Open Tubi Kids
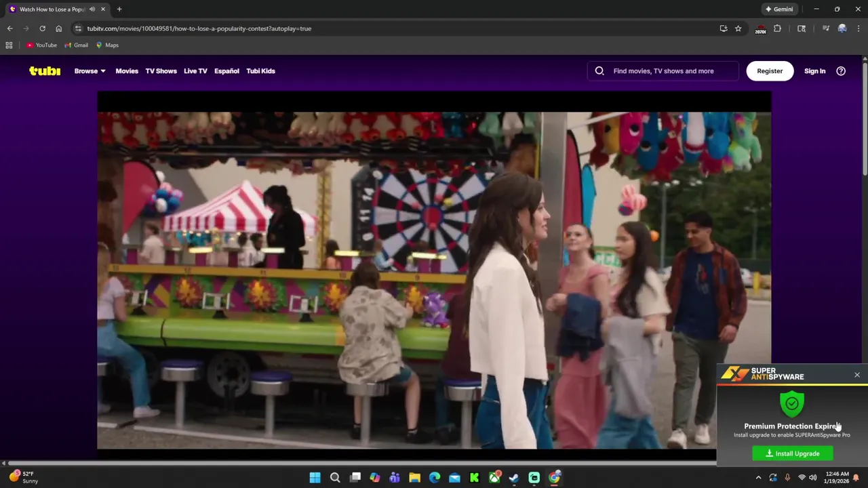The width and height of the screenshot is (868, 488). [260, 70]
